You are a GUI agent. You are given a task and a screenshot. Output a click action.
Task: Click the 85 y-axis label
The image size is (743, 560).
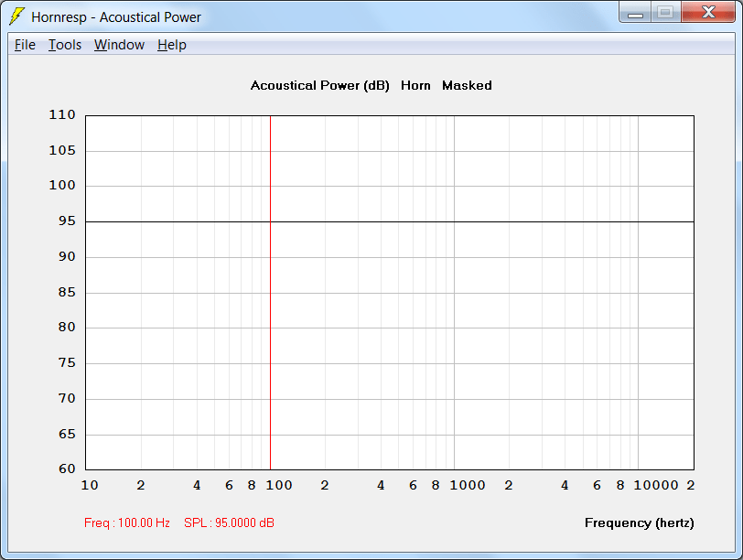(x=67, y=292)
